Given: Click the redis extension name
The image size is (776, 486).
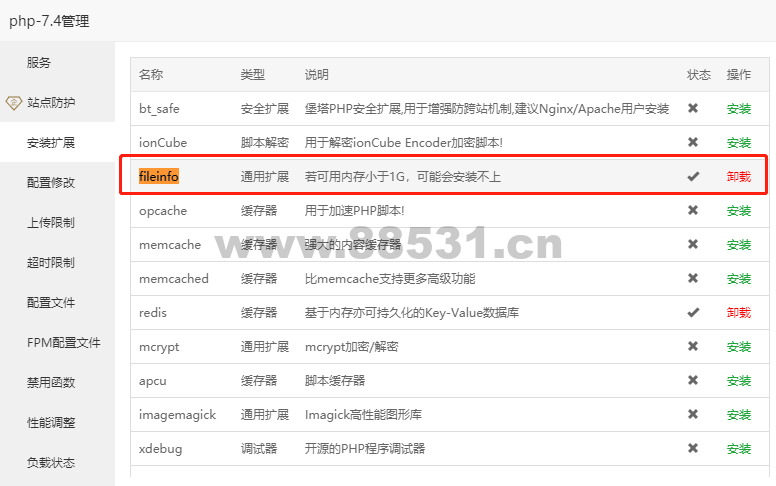Looking at the screenshot, I should point(153,313).
